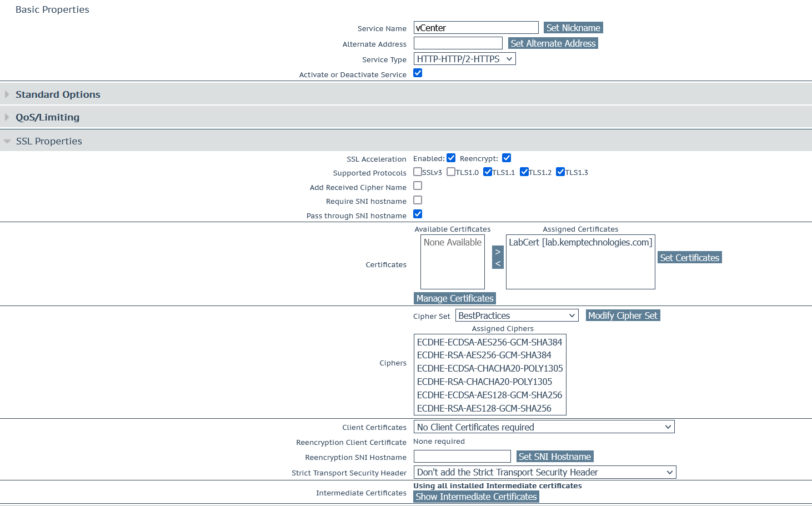Viewport: 812px width, 506px height.
Task: Toggle Activate or Deactivate Service checkbox
Action: click(418, 73)
